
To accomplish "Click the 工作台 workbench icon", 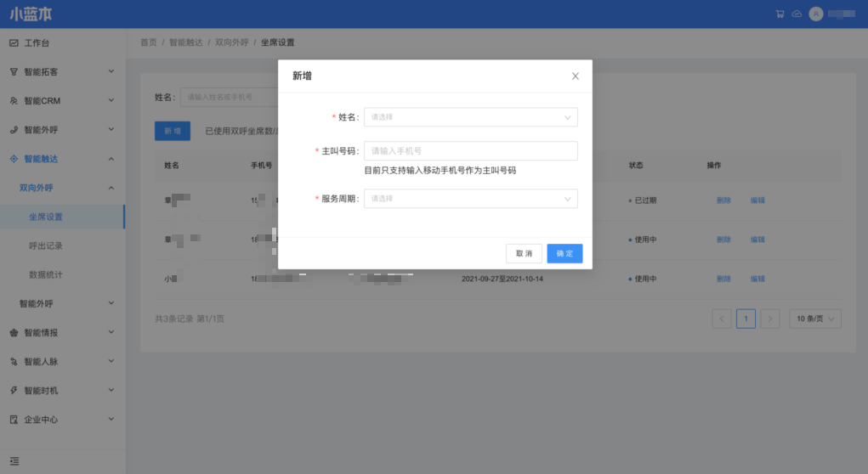I will (14, 42).
